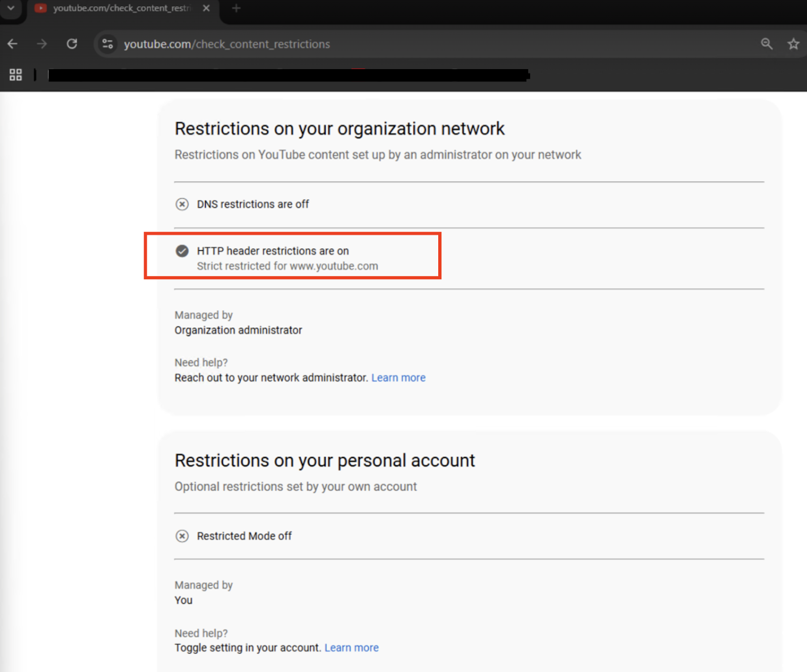The width and height of the screenshot is (807, 672).
Task: Close the YouTube tab
Action: pyautogui.click(x=206, y=8)
